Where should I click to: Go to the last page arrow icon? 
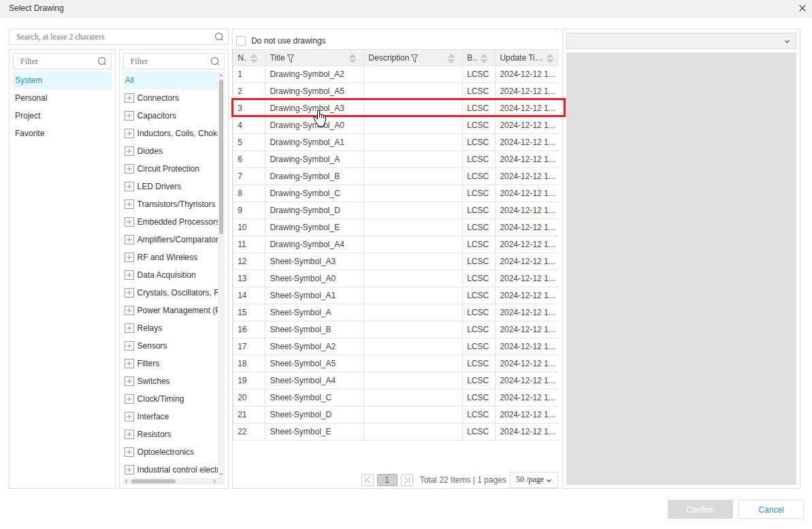tap(407, 480)
